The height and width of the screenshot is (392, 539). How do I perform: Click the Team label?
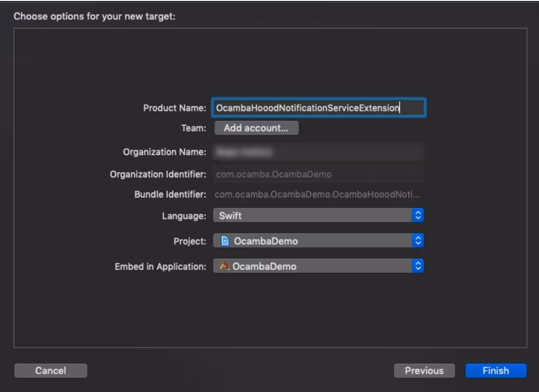click(x=193, y=128)
